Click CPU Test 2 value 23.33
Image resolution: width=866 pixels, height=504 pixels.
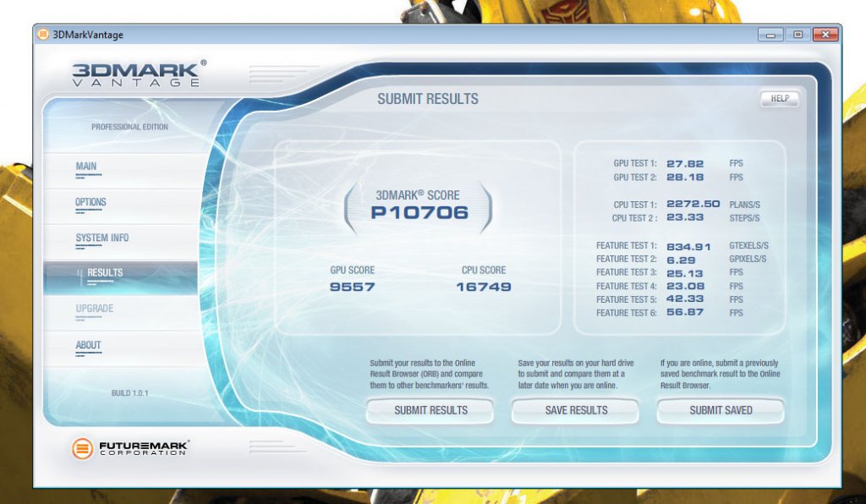point(685,217)
